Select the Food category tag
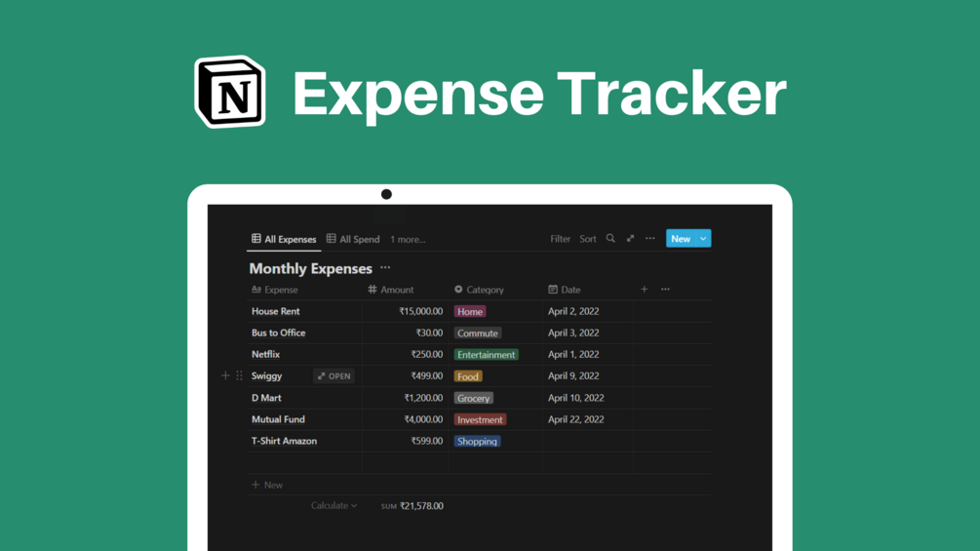 (x=467, y=376)
